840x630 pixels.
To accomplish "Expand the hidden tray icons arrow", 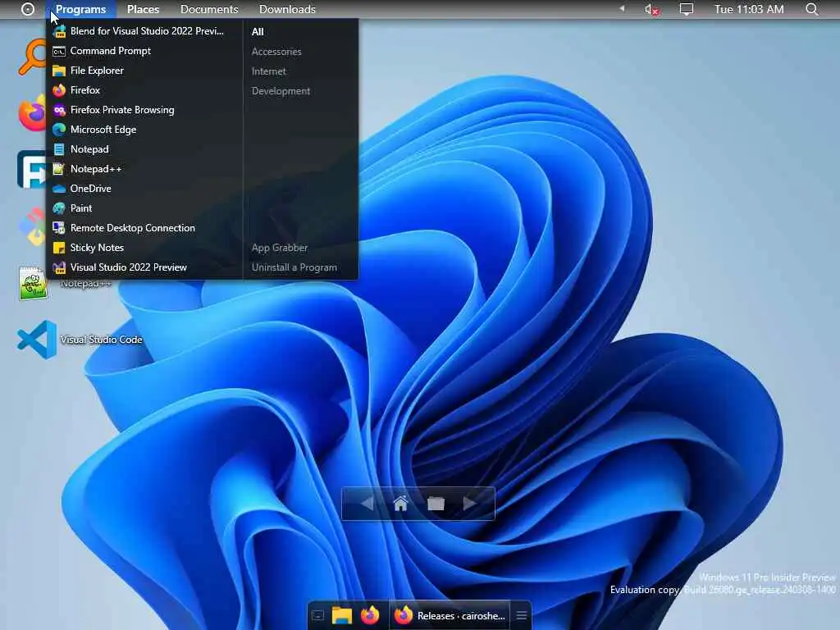I will point(622,8).
